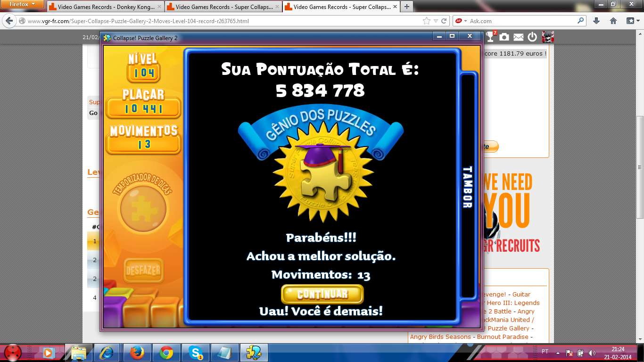644x362 pixels.
Task: Open the user avatar in the site header
Action: [x=547, y=37]
